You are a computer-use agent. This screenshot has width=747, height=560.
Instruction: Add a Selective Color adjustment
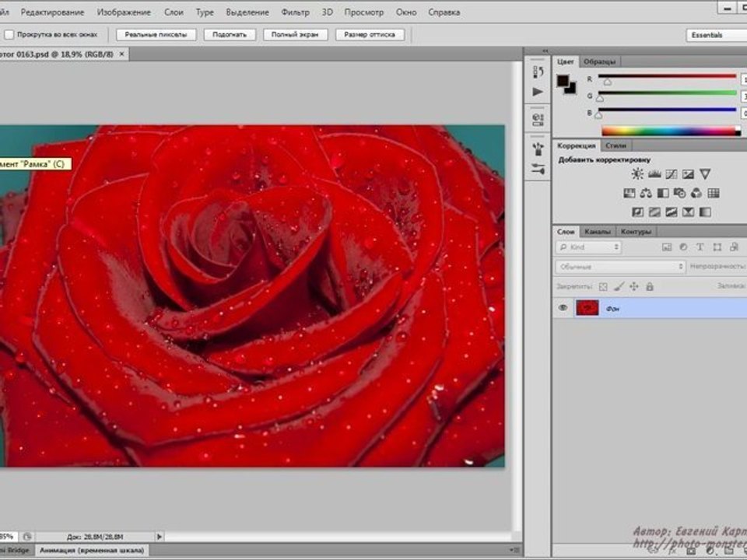pos(688,212)
